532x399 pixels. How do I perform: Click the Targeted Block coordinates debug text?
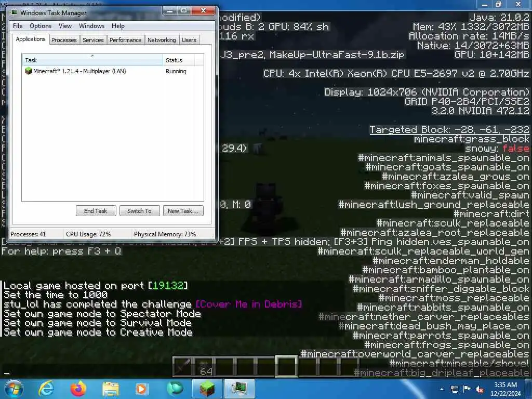click(449, 129)
